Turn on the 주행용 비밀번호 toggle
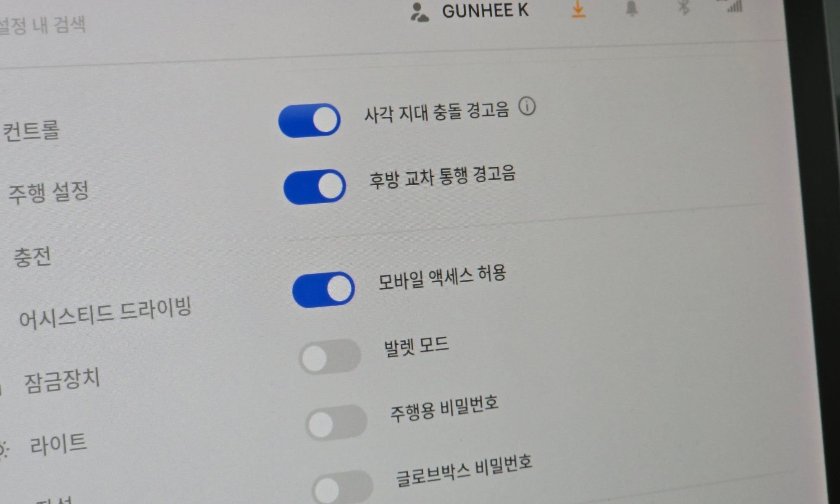This screenshot has width=840, height=504. [336, 423]
